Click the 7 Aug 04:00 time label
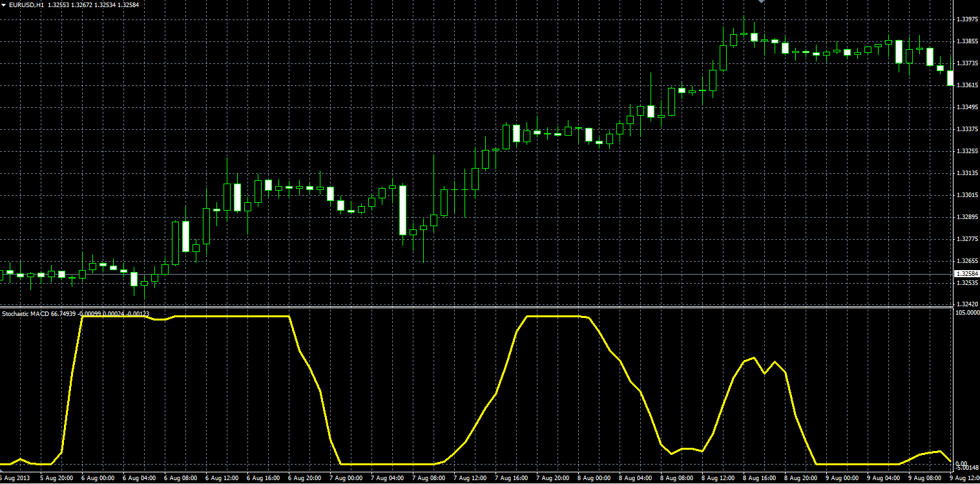 (387, 479)
